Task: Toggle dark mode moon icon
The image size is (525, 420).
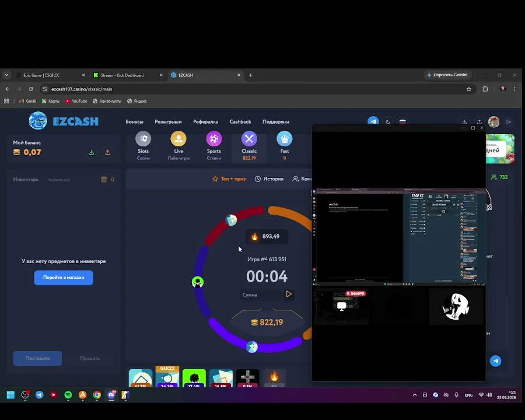Action: point(388,121)
